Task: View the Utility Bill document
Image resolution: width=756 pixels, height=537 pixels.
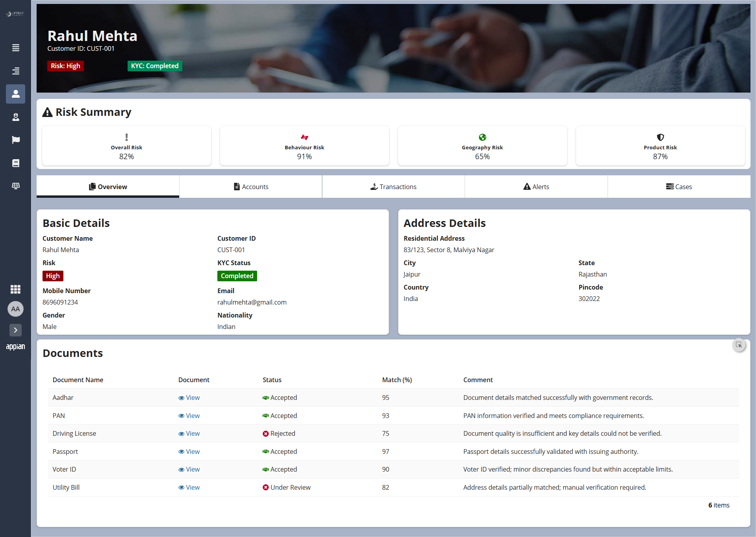Action: [x=189, y=487]
